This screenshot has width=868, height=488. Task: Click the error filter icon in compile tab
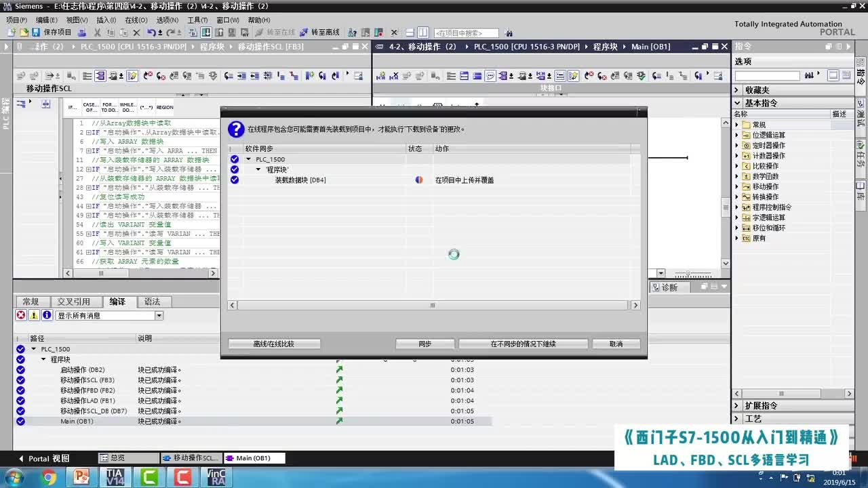[x=21, y=315]
